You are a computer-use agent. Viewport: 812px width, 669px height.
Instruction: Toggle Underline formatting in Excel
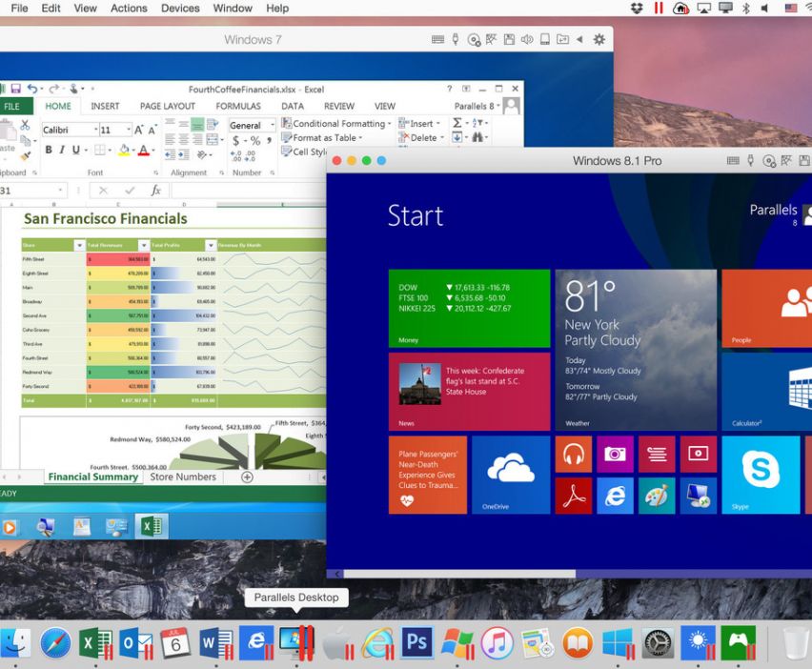[77, 151]
